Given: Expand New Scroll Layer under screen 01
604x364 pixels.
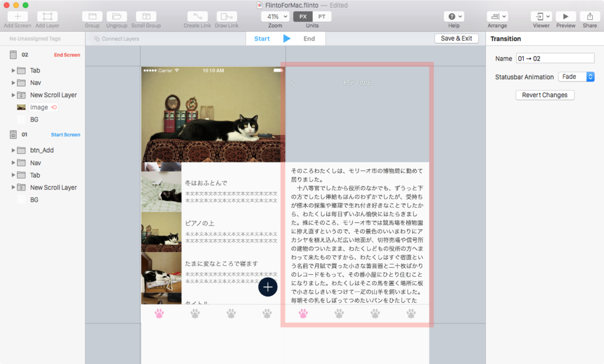Looking at the screenshot, I should [x=13, y=188].
